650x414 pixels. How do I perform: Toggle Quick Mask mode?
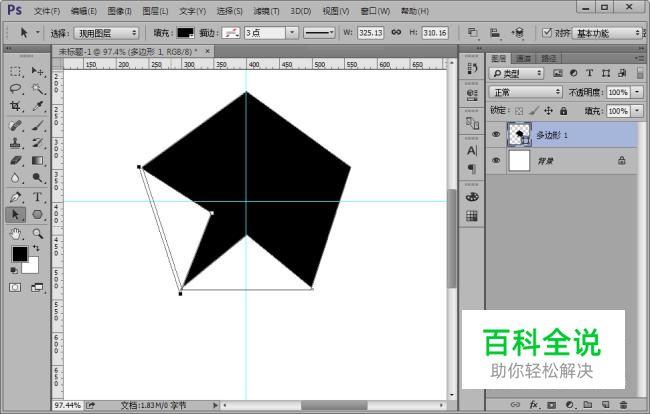pos(15,287)
